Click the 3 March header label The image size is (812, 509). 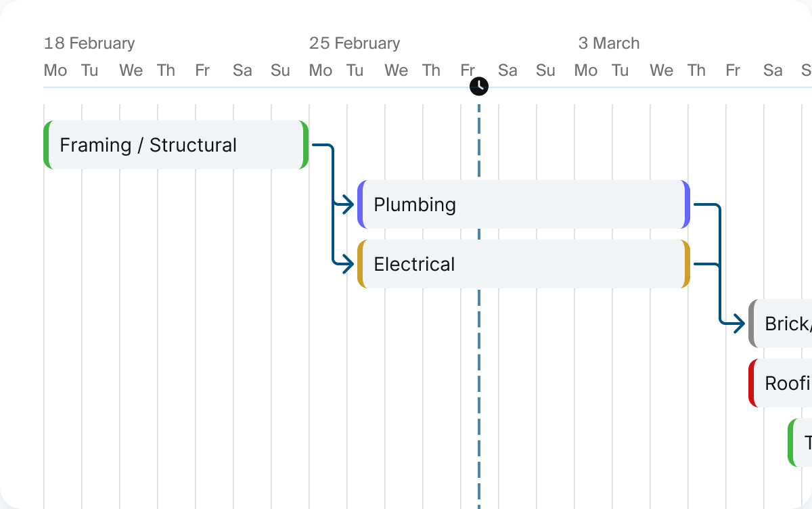pos(608,43)
